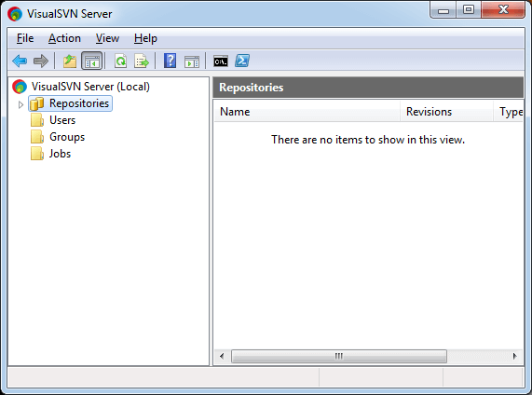Open the View menu

(107, 38)
